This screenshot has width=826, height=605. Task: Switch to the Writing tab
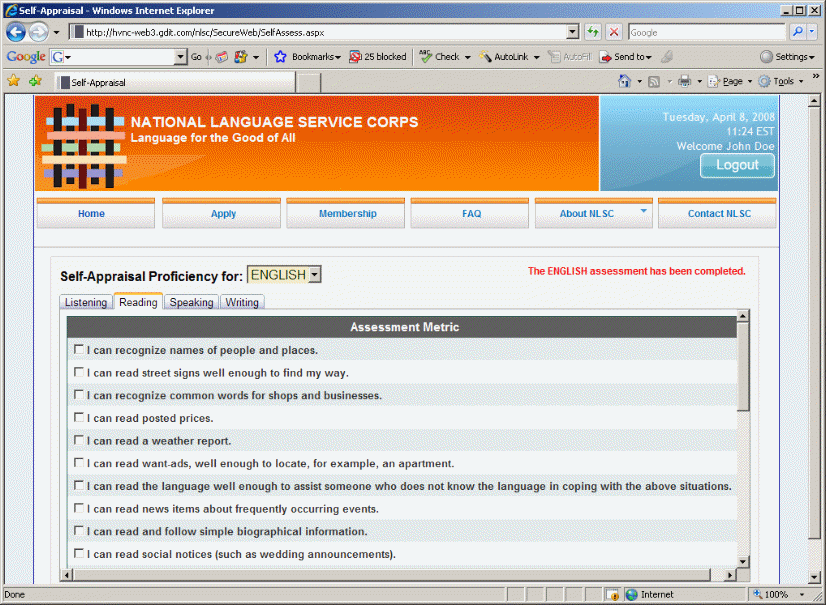242,302
